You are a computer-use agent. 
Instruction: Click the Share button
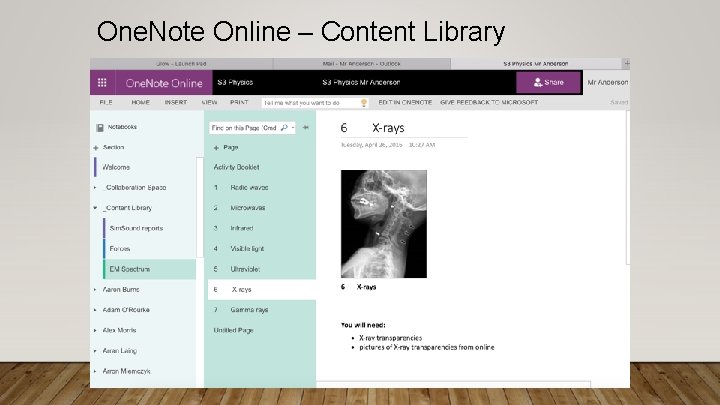coord(548,83)
